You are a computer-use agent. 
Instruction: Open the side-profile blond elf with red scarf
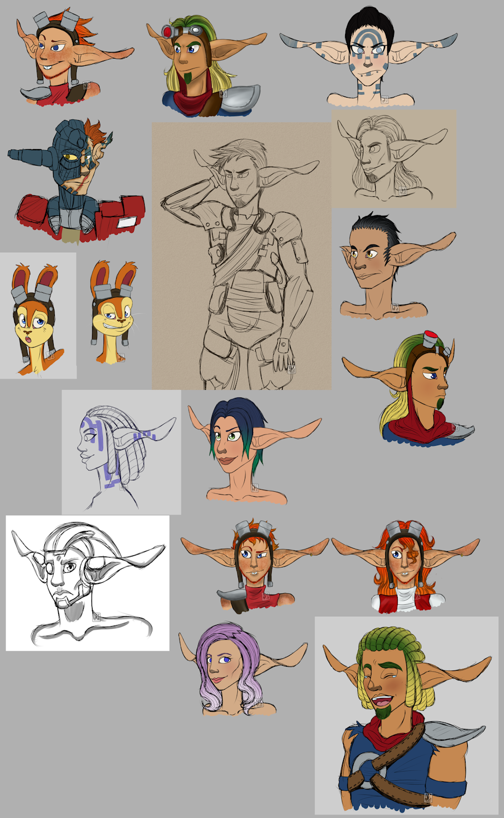coord(409,389)
